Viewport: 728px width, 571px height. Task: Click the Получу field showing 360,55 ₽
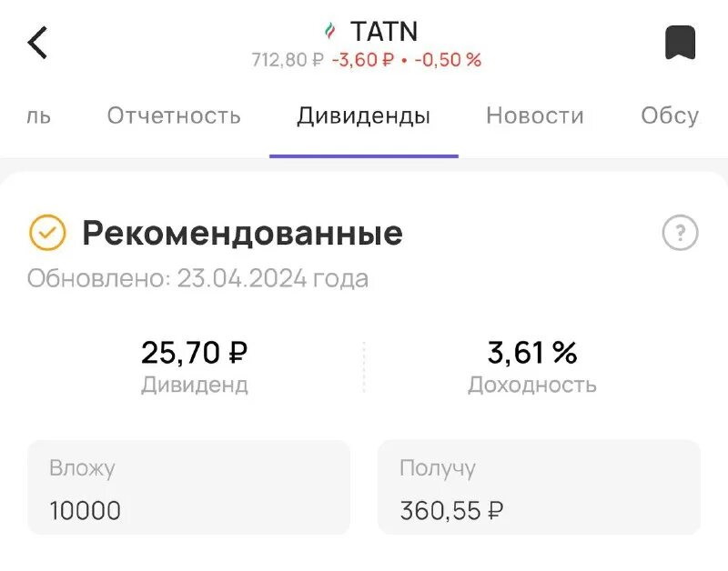pyautogui.click(x=539, y=487)
